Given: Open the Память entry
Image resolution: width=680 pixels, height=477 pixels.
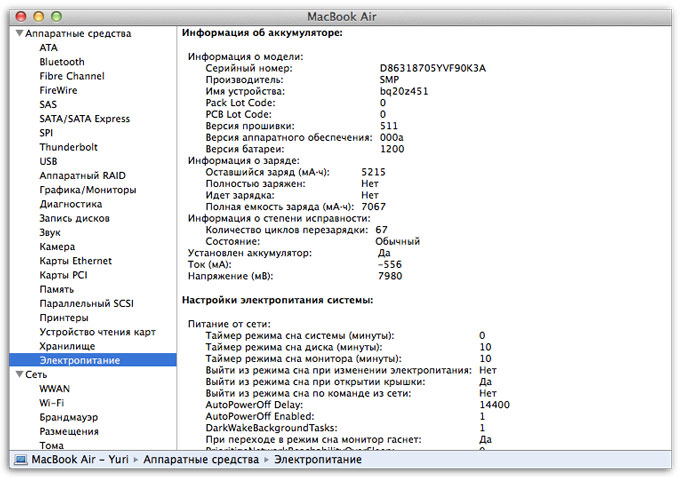Looking at the screenshot, I should point(57,289).
